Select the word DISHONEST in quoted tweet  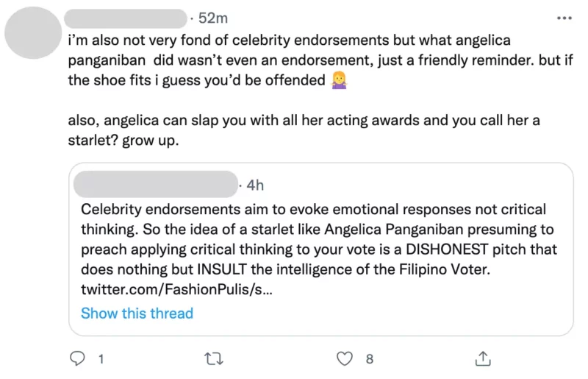click(447, 249)
